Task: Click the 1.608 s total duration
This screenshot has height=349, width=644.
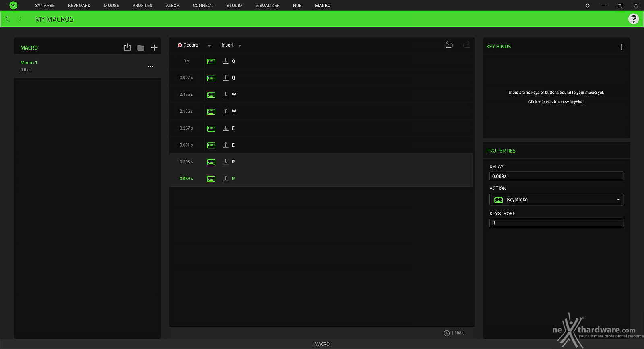Action: point(458,333)
